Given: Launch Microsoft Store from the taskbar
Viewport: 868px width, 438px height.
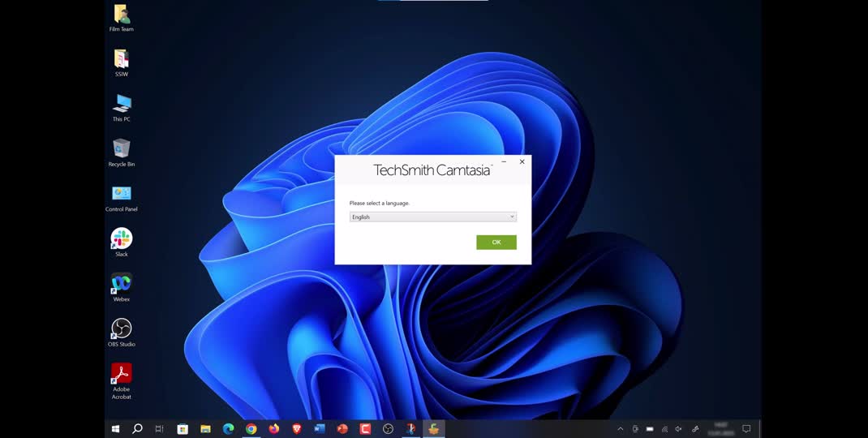Looking at the screenshot, I should 183,428.
